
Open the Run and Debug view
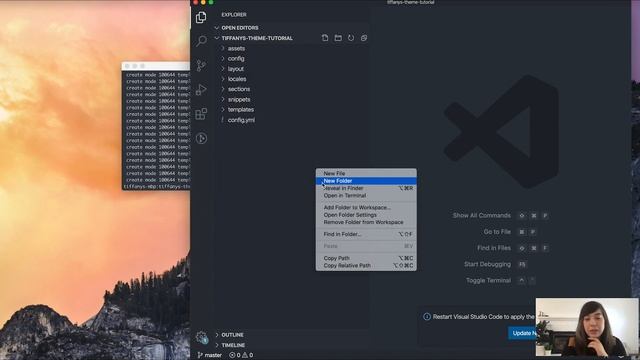click(201, 89)
